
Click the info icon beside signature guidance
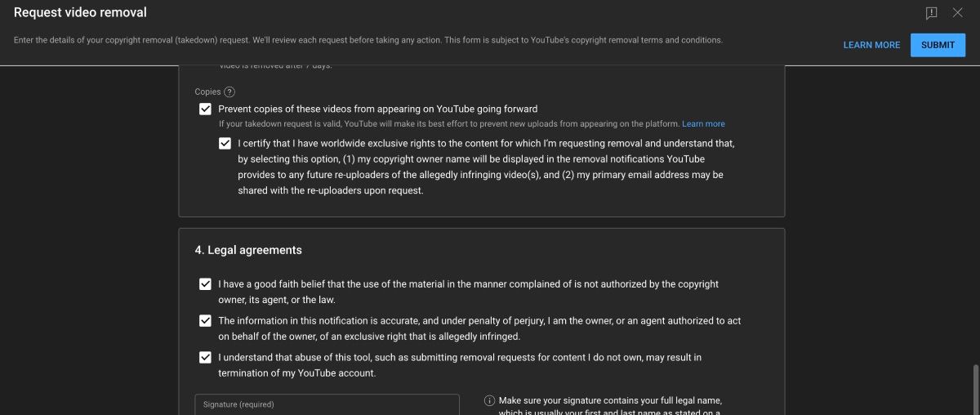click(489, 400)
